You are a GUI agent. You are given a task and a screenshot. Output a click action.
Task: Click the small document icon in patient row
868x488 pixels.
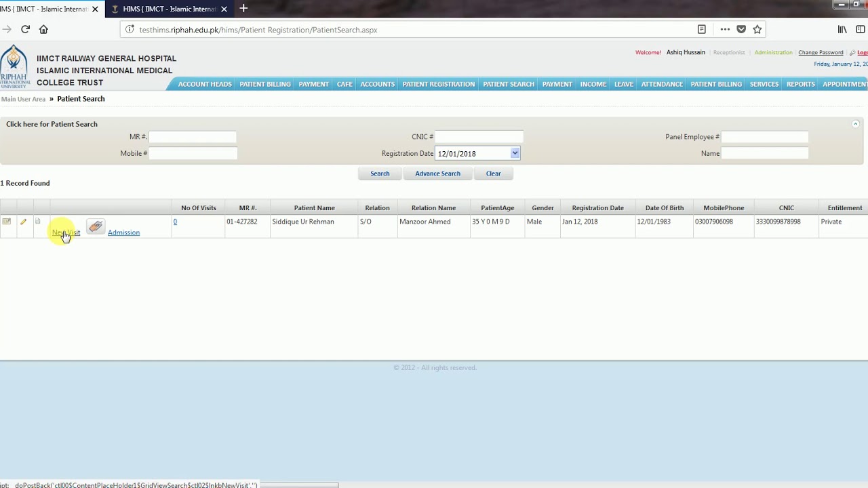click(x=38, y=222)
